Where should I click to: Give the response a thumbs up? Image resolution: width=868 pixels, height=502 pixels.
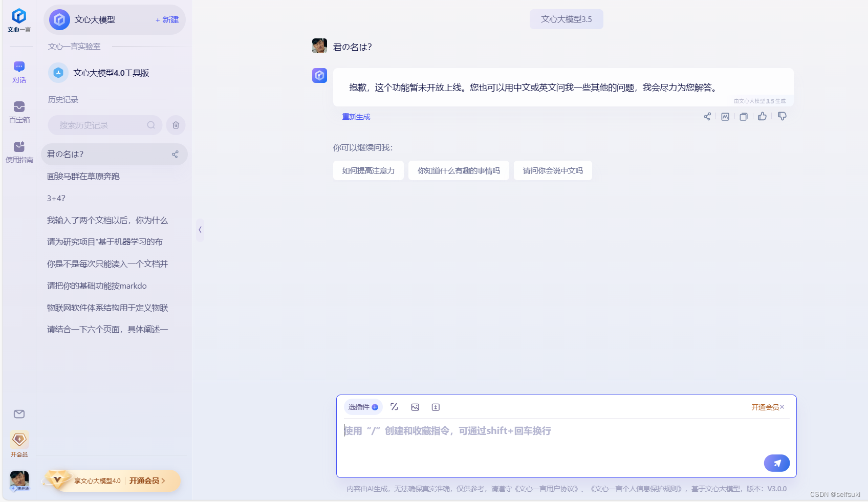pos(762,116)
